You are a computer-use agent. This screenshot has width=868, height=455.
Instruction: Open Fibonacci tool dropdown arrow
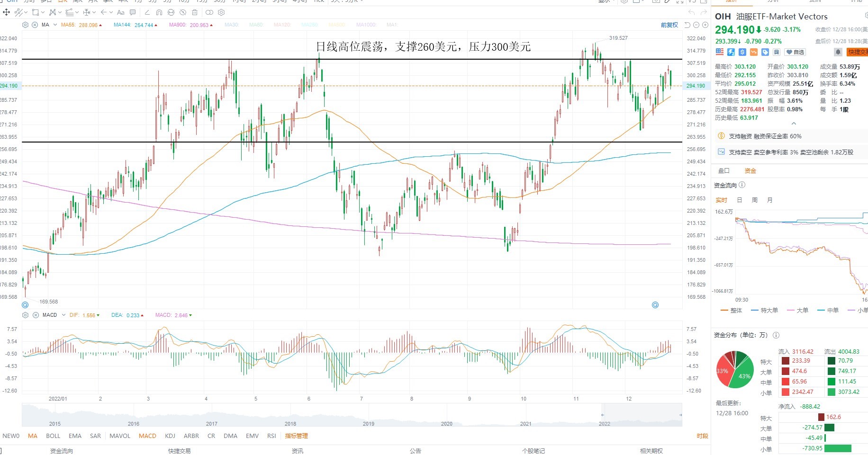(x=77, y=12)
